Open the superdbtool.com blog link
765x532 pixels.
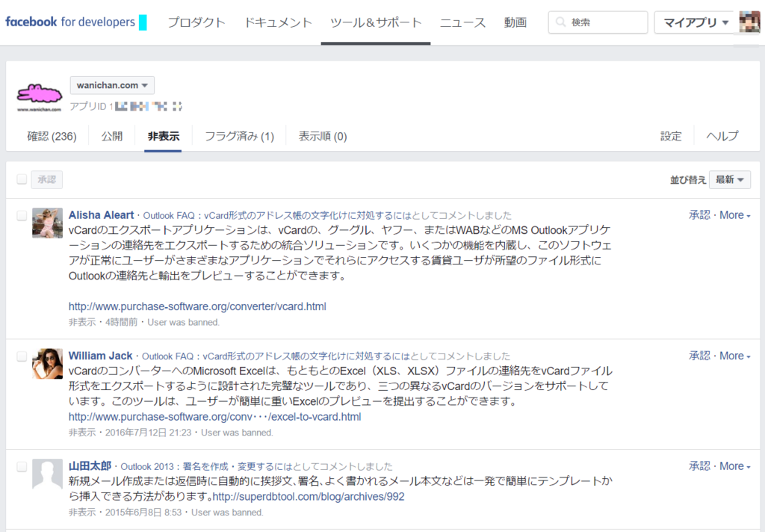click(309, 497)
